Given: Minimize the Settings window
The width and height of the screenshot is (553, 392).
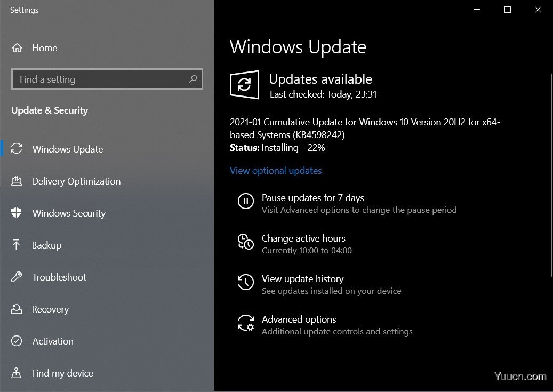Looking at the screenshot, I should tap(477, 10).
